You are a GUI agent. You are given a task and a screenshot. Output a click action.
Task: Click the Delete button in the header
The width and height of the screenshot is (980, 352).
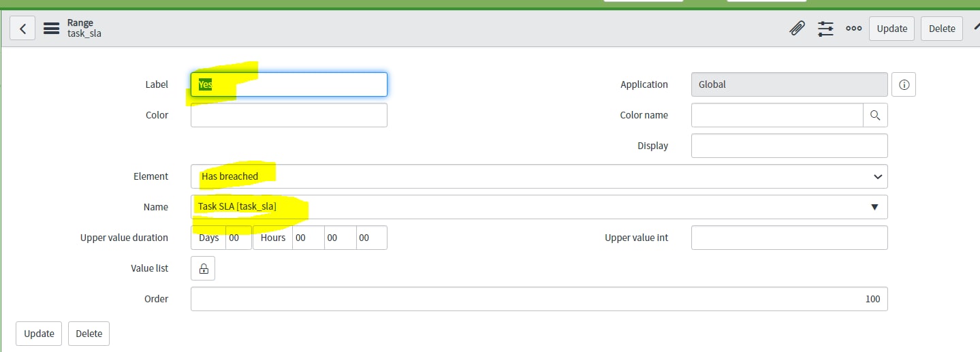pos(942,29)
